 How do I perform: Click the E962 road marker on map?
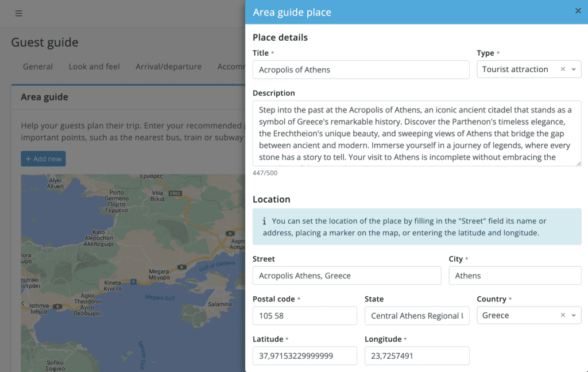175,193
